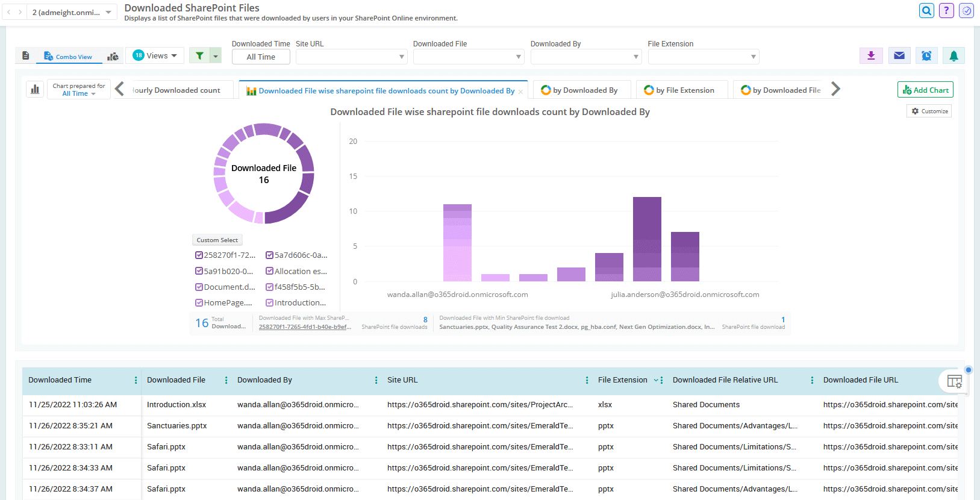Click the Downloaded Time column options menu
The height and width of the screenshot is (500, 980).
pos(136,380)
